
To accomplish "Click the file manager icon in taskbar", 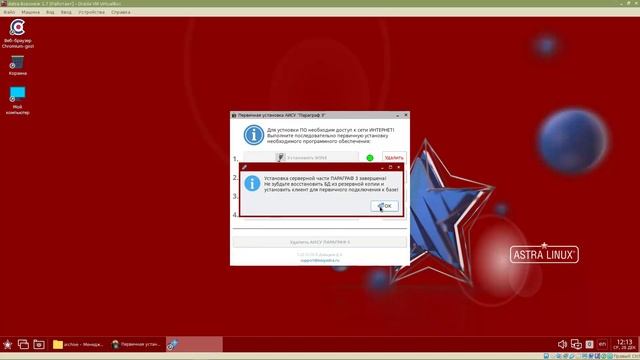I will point(39,344).
